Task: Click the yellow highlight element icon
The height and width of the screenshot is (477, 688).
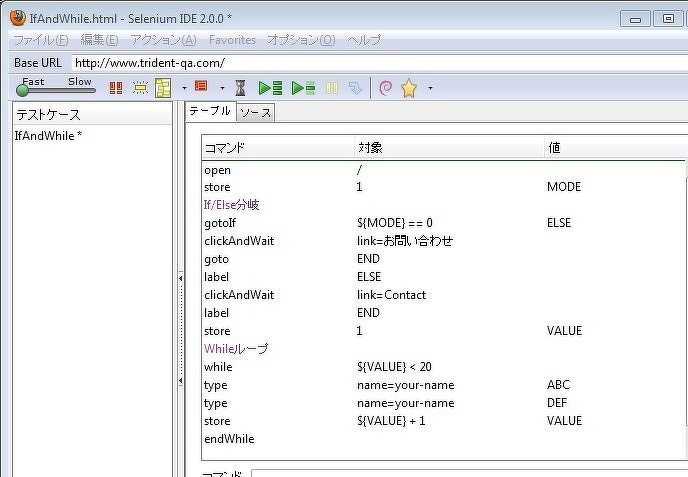Action: [140, 88]
